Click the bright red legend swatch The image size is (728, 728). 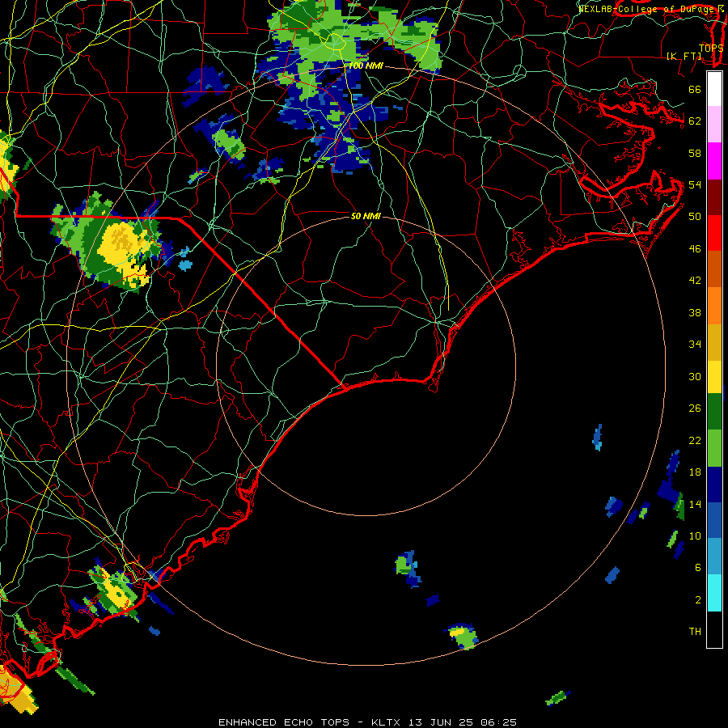tap(714, 233)
